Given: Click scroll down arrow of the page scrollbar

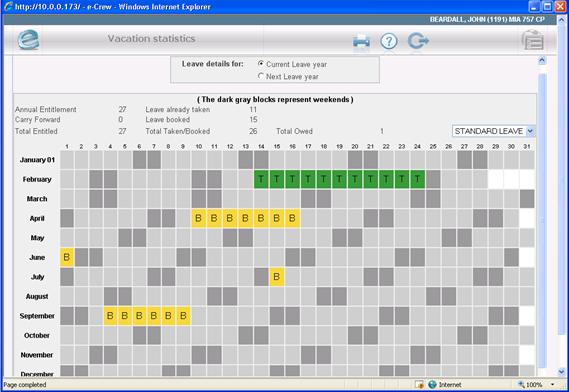Looking at the screenshot, I should [561, 372].
